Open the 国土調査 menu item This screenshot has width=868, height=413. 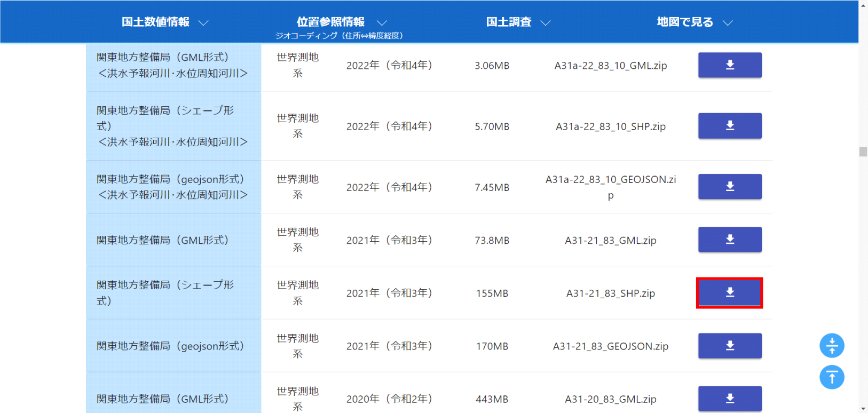(x=509, y=22)
